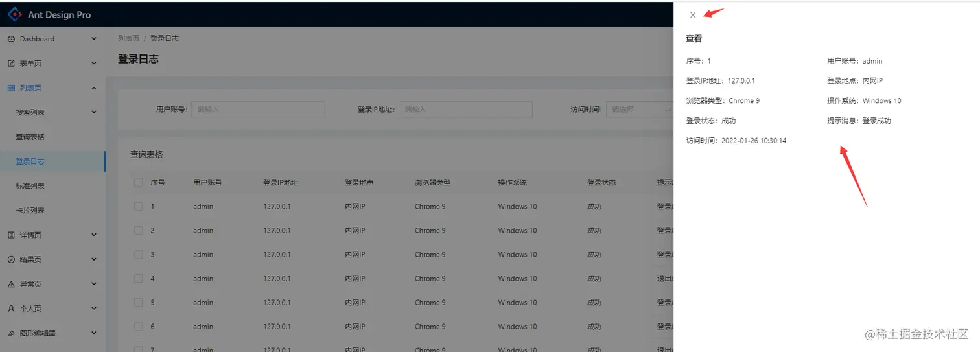Click the Ant Design Pro logo icon
This screenshot has height=352, width=980.
tap(14, 14)
